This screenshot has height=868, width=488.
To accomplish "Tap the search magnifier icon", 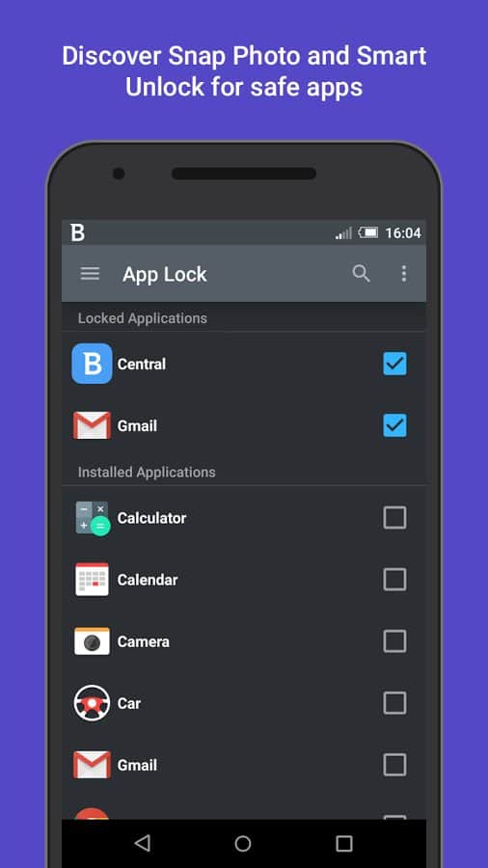I will pyautogui.click(x=361, y=274).
